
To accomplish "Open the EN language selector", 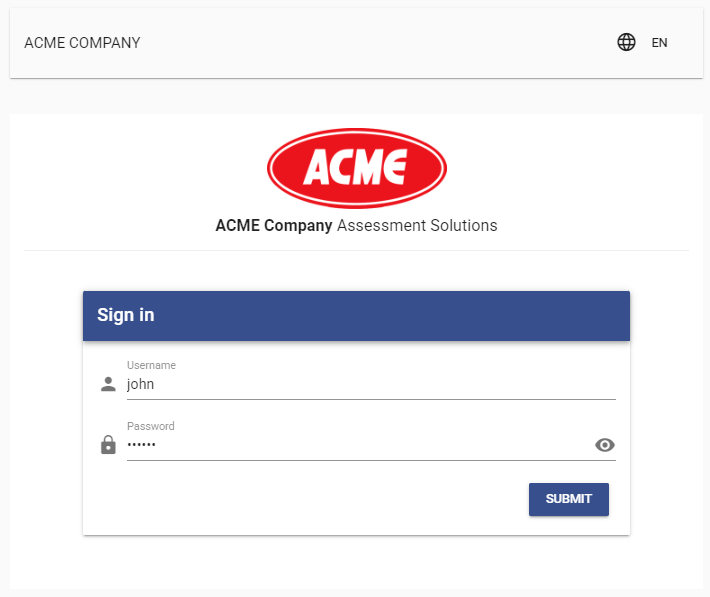I will click(659, 43).
